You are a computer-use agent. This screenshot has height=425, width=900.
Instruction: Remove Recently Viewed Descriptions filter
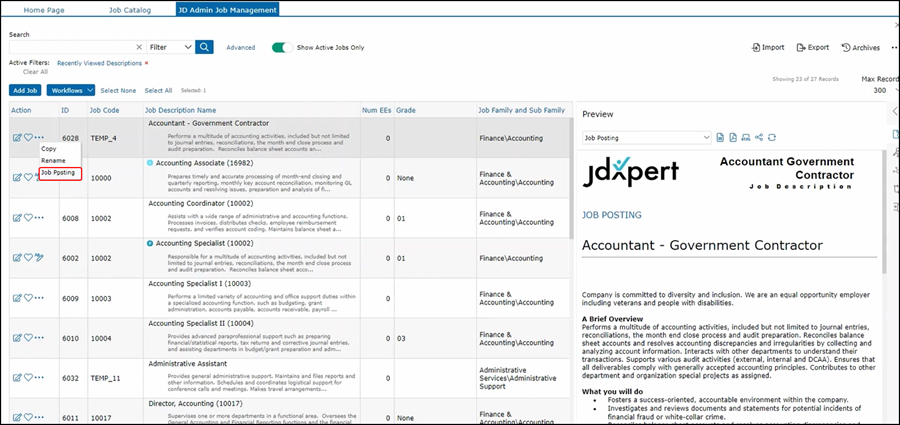[147, 63]
